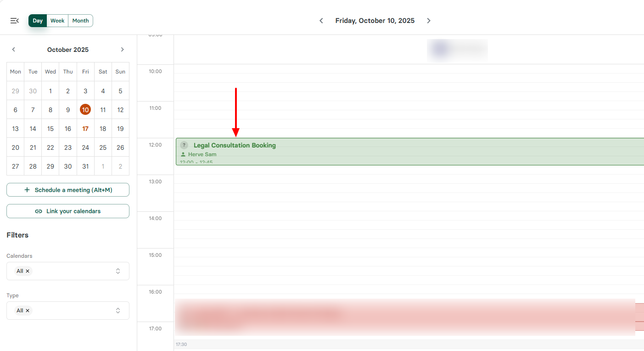The width and height of the screenshot is (644, 351).
Task: Select October 17 in mini calendar
Action: [x=85, y=129]
